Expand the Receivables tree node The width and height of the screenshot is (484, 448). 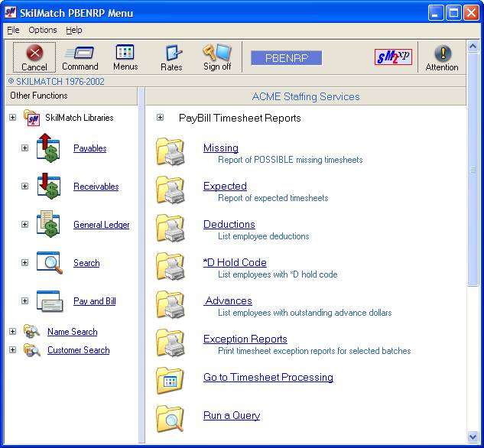pyautogui.click(x=24, y=187)
